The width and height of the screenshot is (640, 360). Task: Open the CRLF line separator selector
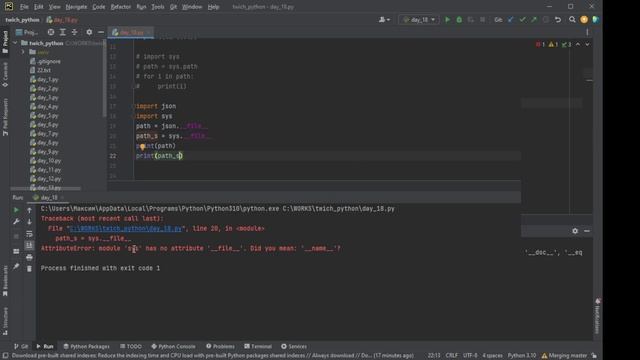(x=451, y=356)
